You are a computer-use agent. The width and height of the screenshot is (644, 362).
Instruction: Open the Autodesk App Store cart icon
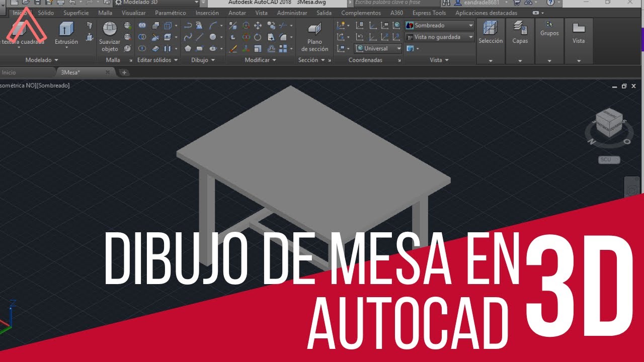517,3
